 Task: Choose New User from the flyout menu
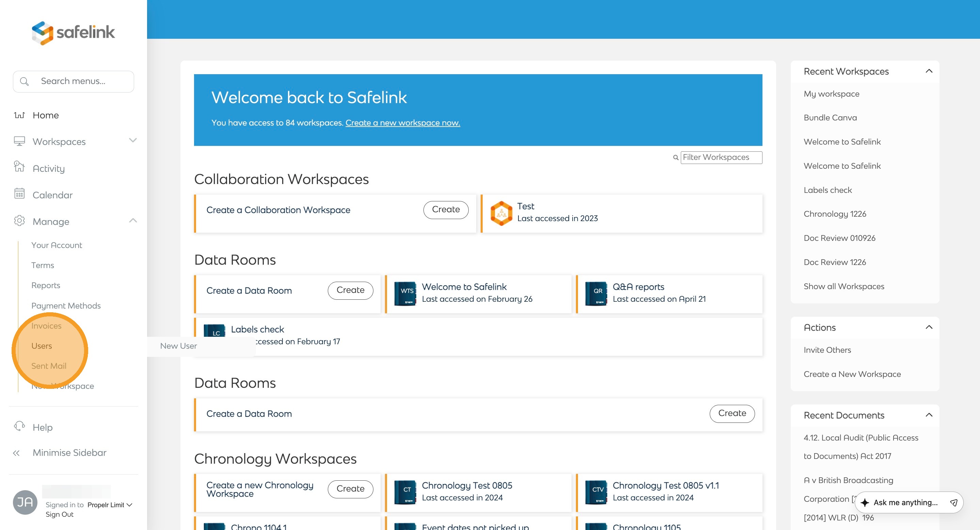click(178, 346)
